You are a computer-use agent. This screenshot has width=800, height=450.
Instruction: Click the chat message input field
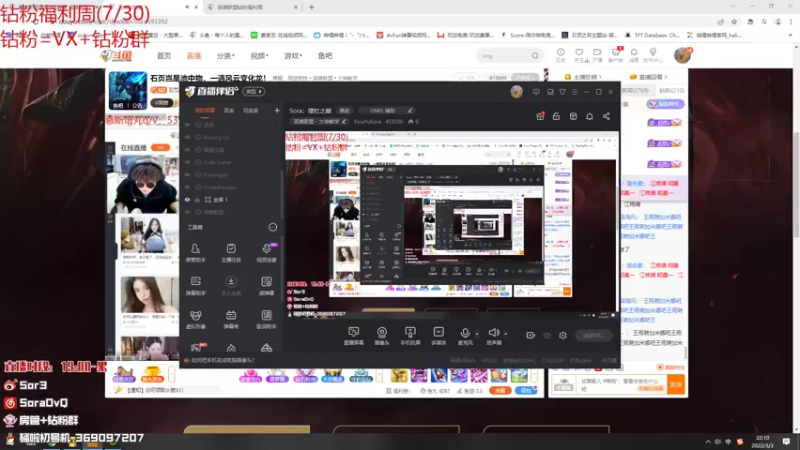(621, 384)
